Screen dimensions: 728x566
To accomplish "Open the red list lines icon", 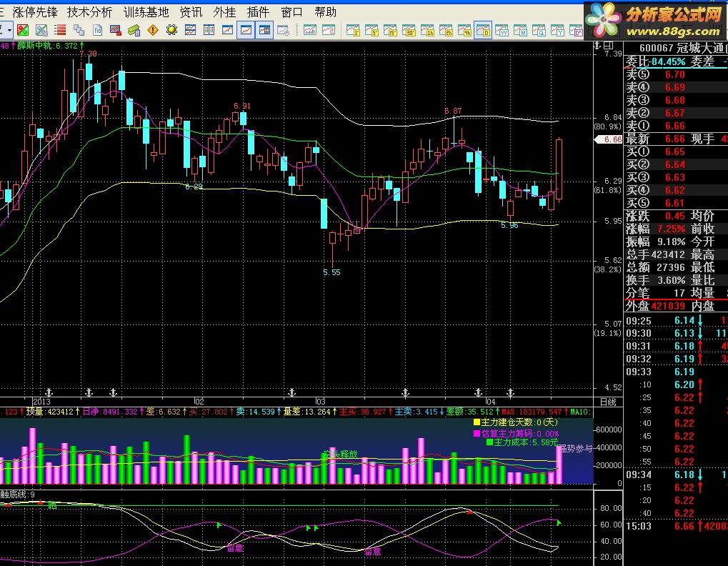I will tap(60, 31).
